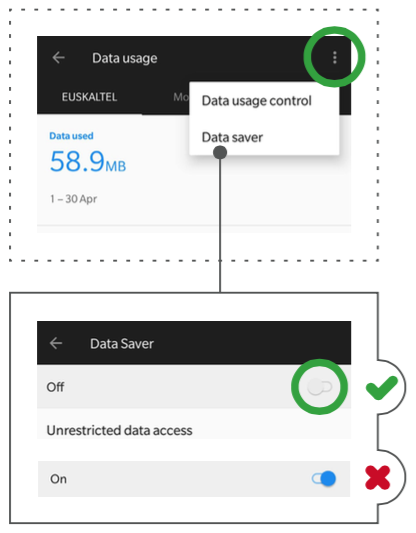
Task: Click the green checkmark icon
Action: click(381, 388)
